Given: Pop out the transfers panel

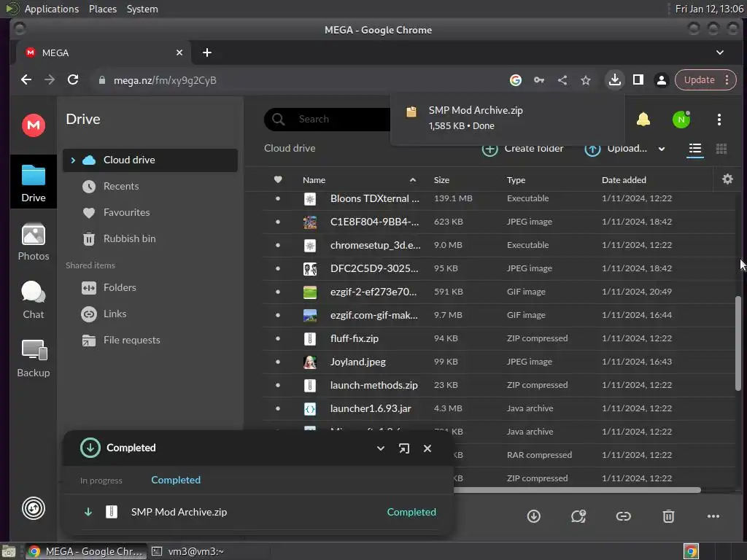Looking at the screenshot, I should (x=404, y=448).
